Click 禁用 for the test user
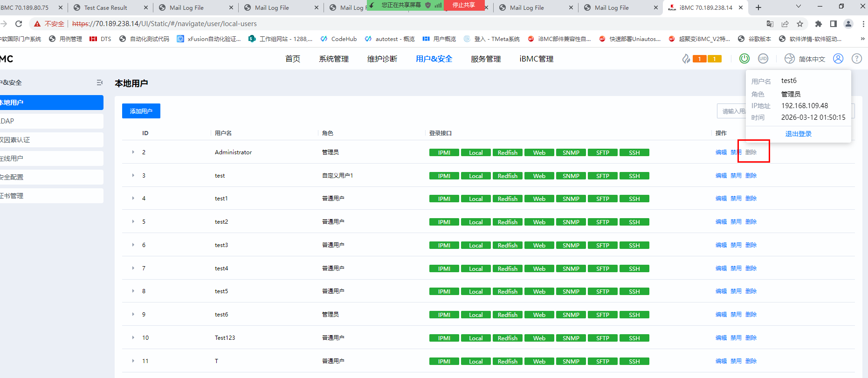 pos(736,176)
